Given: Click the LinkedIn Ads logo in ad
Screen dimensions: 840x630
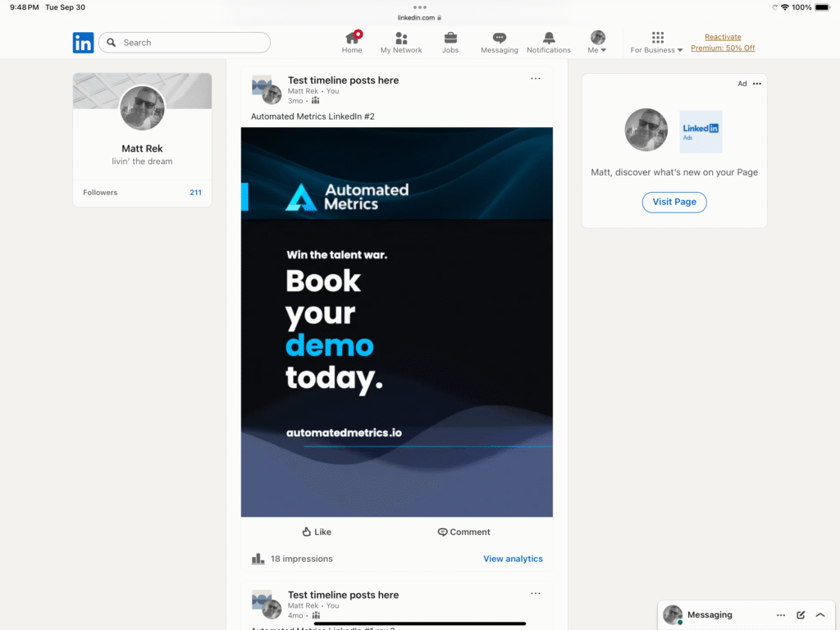Looking at the screenshot, I should [x=701, y=132].
